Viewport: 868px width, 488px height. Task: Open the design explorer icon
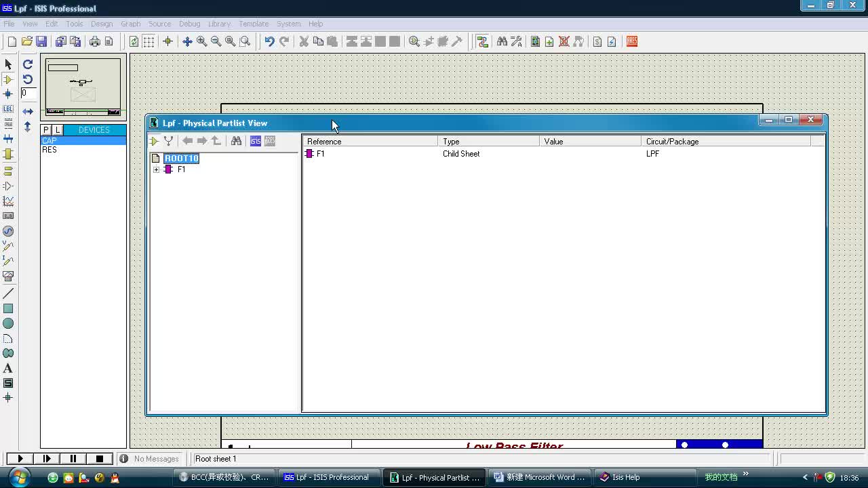[x=535, y=41]
